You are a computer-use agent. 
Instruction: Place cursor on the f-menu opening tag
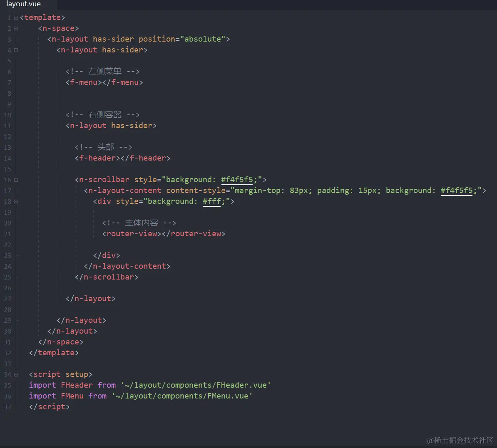84,82
